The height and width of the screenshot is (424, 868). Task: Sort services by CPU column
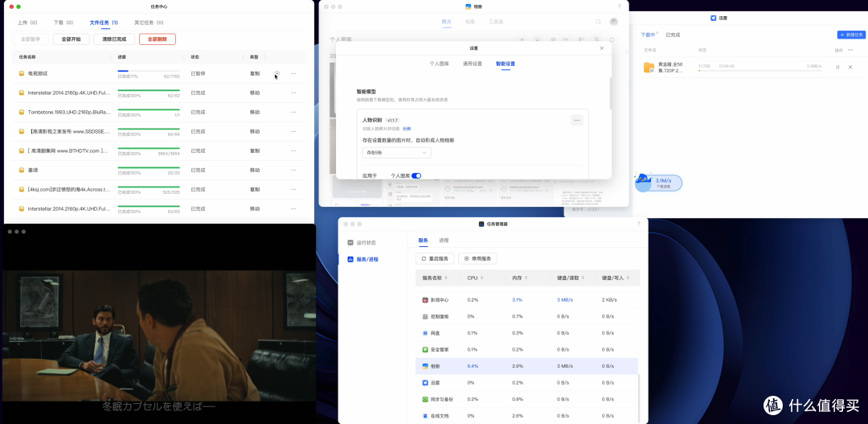[475, 278]
